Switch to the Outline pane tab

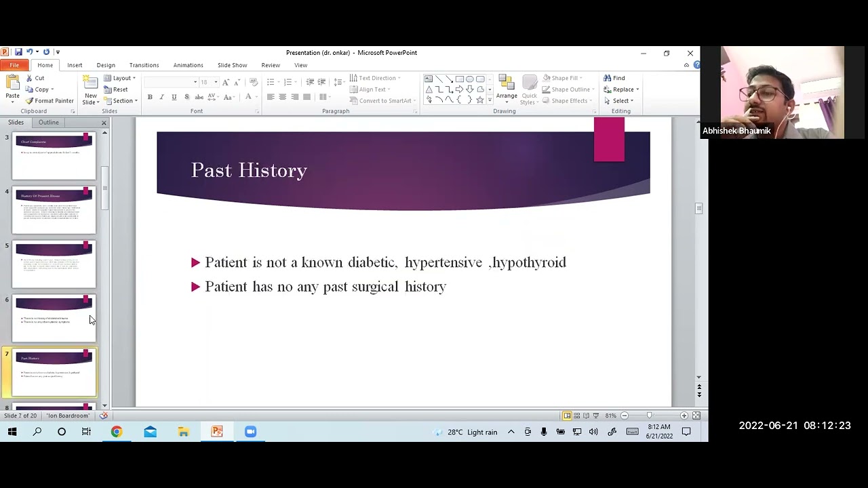tap(49, 123)
